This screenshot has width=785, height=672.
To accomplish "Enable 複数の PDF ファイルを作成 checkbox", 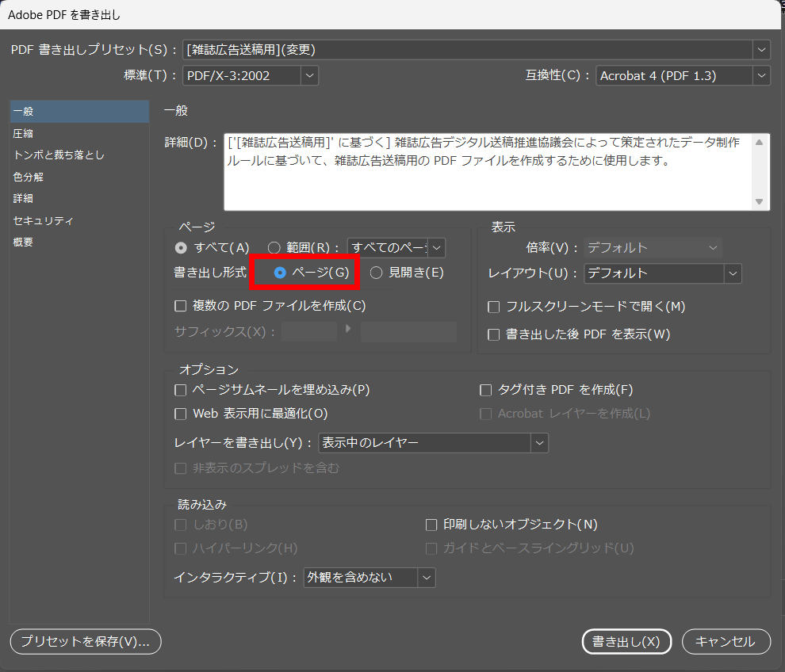I will click(x=181, y=305).
